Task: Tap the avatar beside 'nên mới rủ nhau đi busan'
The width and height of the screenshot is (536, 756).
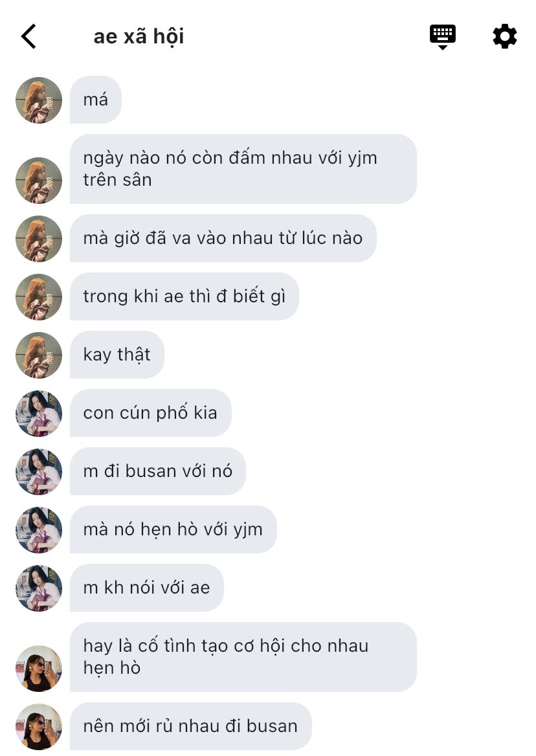Action: tap(39, 726)
